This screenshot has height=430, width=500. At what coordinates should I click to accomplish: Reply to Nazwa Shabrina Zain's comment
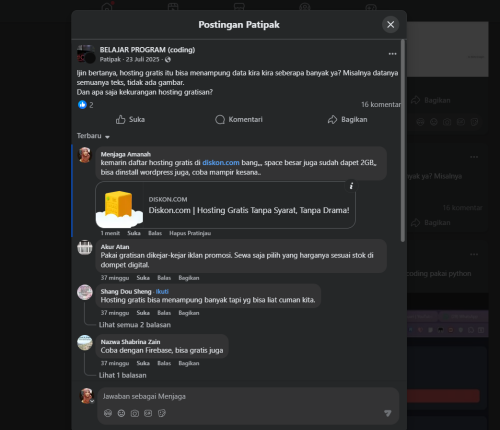pyautogui.click(x=164, y=363)
